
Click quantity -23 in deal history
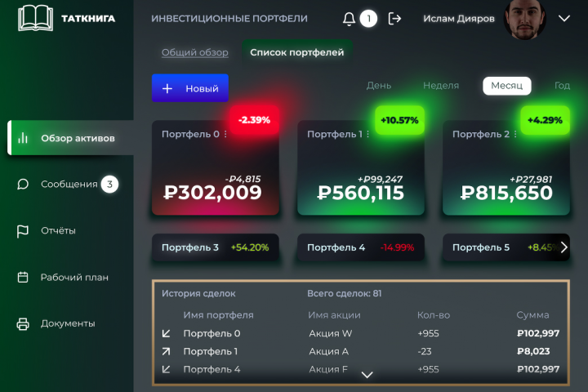click(x=425, y=351)
